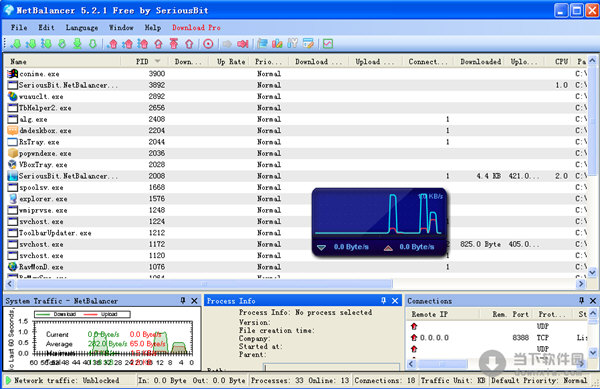
Task: Click the blue folder-style icon in toolbar
Action: tap(262, 44)
